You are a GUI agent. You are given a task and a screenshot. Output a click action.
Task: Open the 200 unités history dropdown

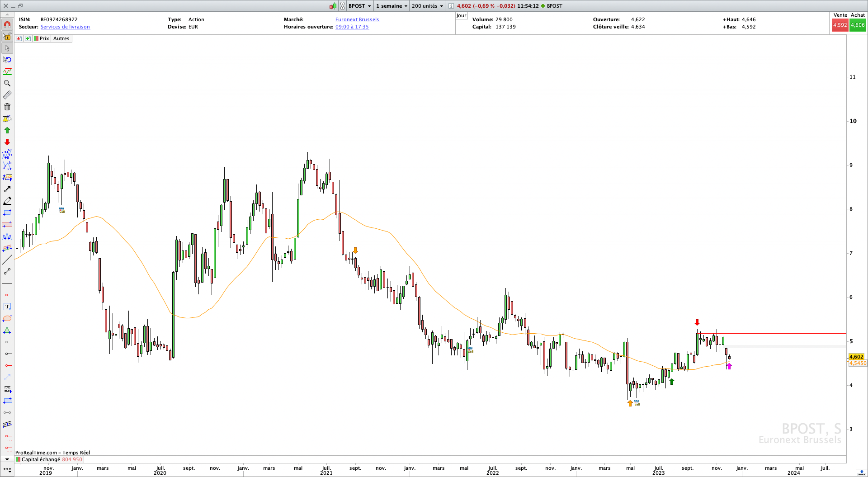[427, 6]
